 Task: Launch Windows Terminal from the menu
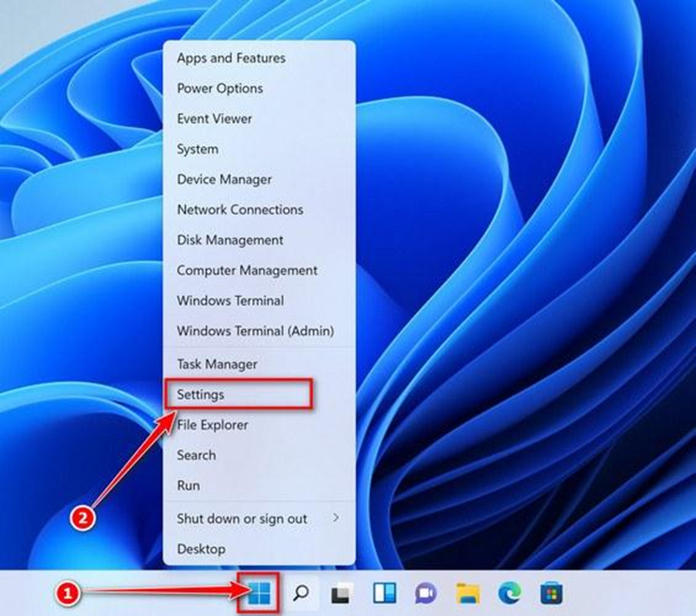coord(259,300)
